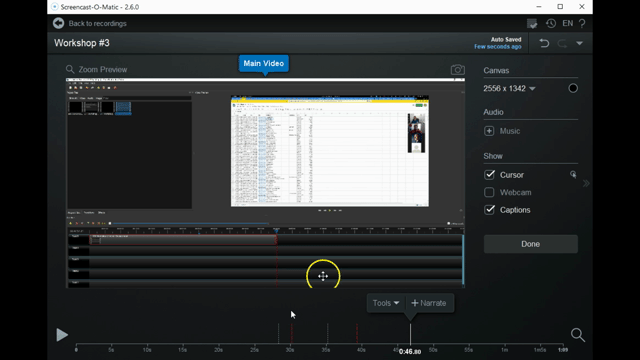Screen dimensions: 640x360
Task: Click the Auto Saved status text
Action: pos(506,40)
